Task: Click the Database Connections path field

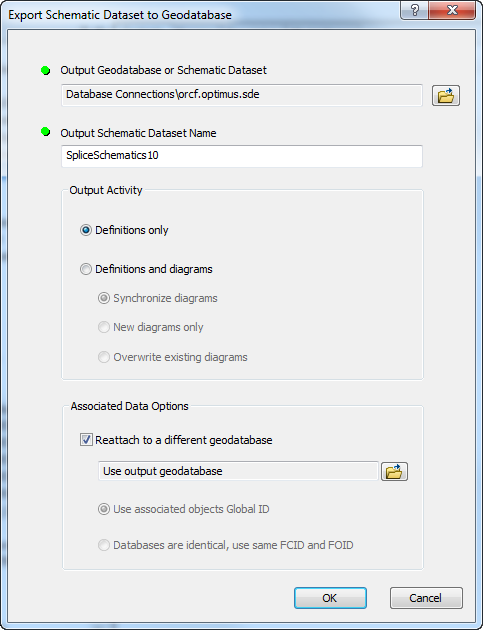Action: (242, 95)
